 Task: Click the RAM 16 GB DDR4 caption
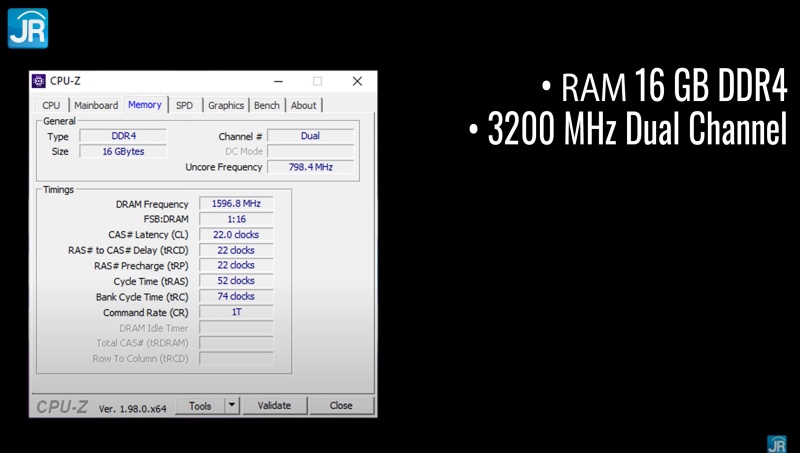[664, 85]
